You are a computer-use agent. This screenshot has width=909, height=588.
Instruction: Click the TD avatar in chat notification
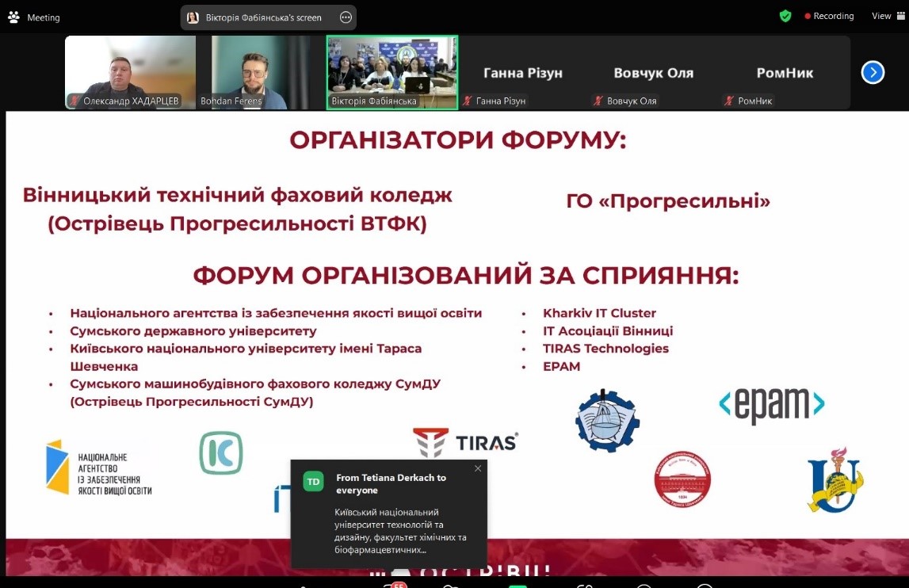click(314, 481)
